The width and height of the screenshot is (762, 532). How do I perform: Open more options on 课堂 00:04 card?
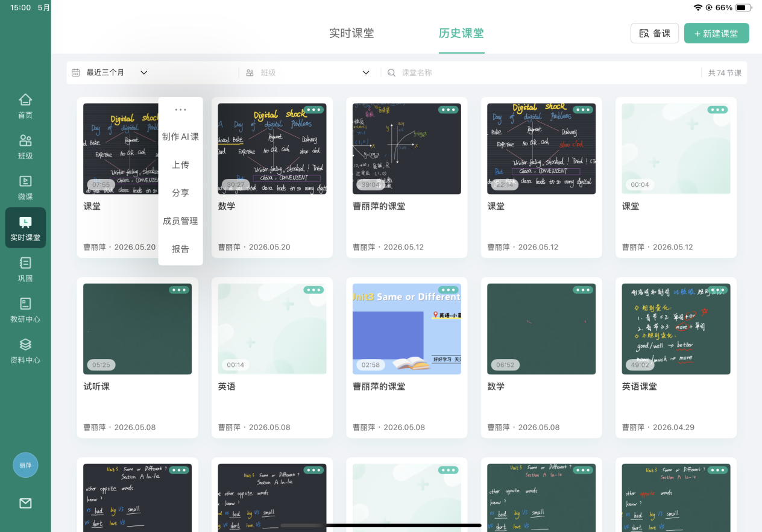pyautogui.click(x=717, y=110)
